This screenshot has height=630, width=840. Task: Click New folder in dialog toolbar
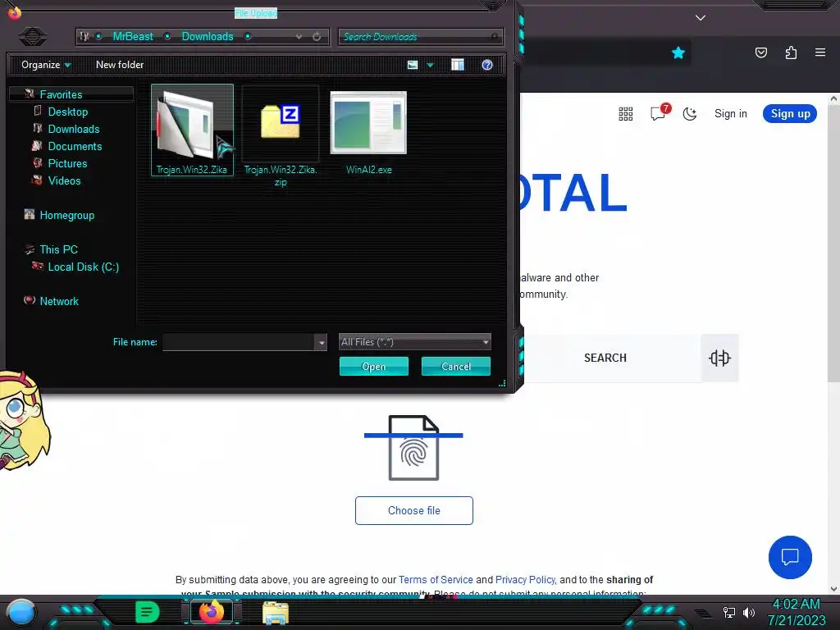120,65
